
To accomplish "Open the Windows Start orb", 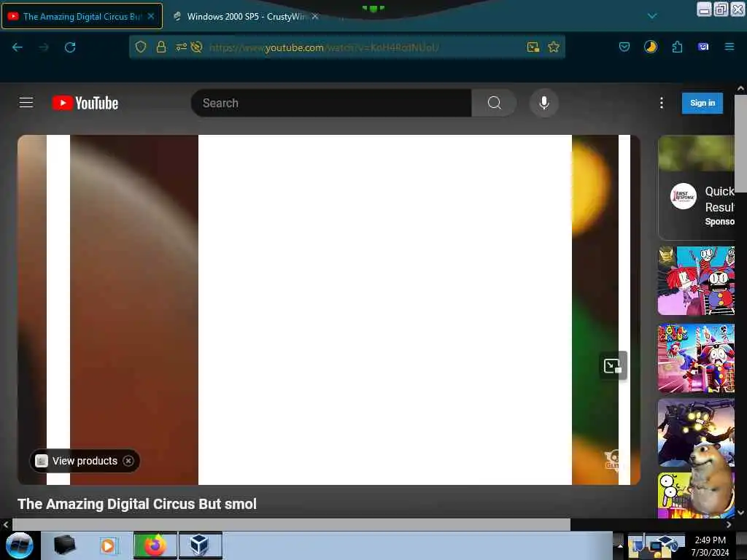I will click(20, 545).
